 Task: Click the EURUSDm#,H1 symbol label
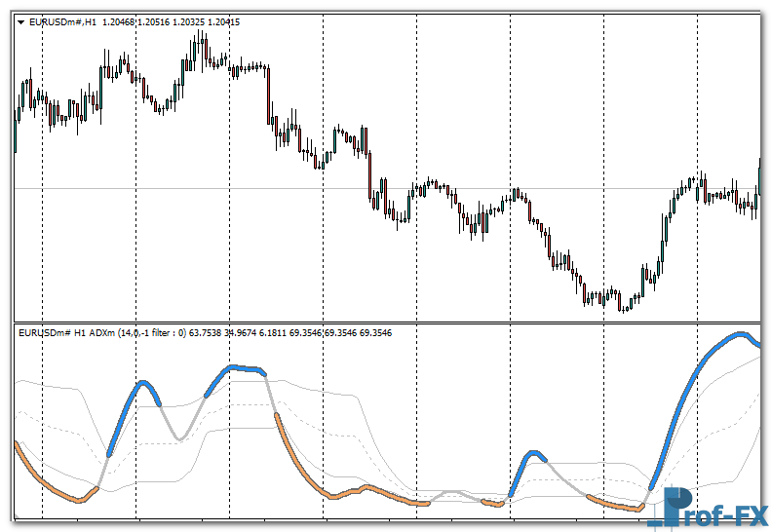coord(62,21)
